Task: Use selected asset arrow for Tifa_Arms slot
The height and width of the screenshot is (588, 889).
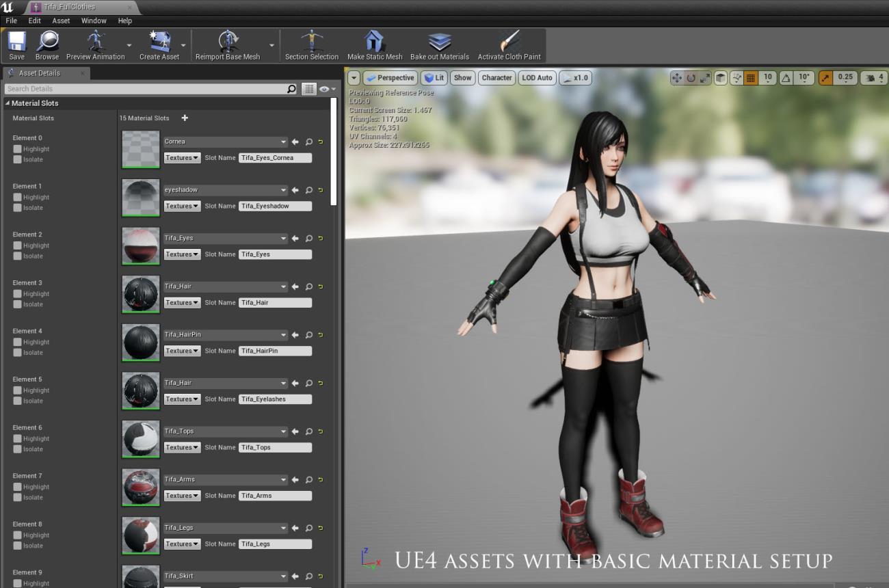Action: (x=295, y=480)
